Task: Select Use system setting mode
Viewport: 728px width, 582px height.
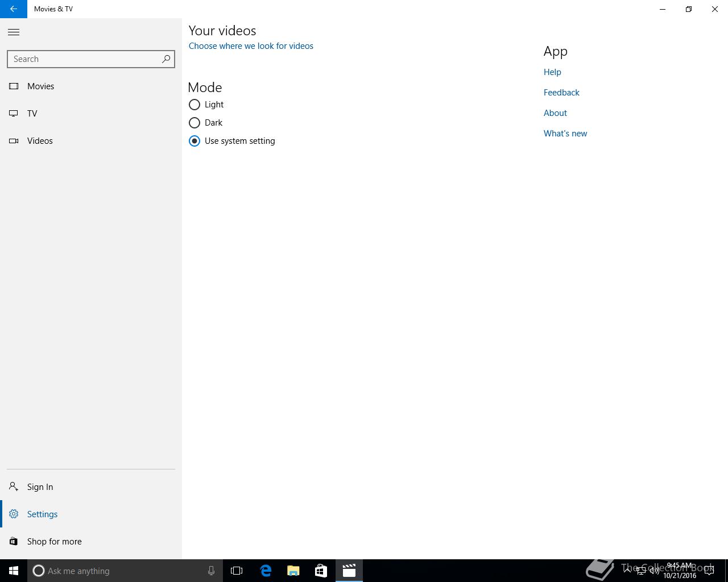Action: (x=232, y=141)
